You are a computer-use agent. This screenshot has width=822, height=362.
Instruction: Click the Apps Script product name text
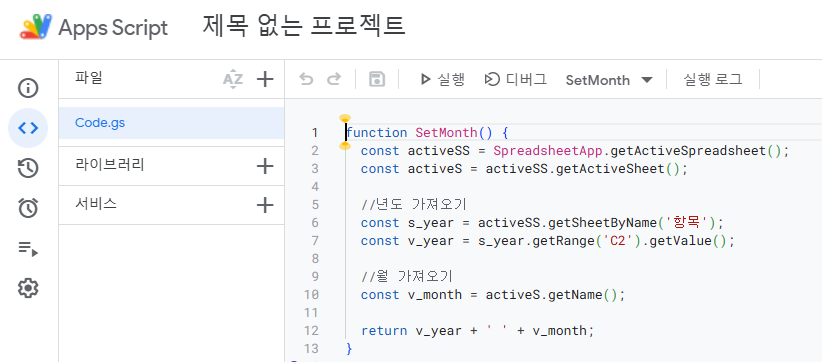click(113, 28)
